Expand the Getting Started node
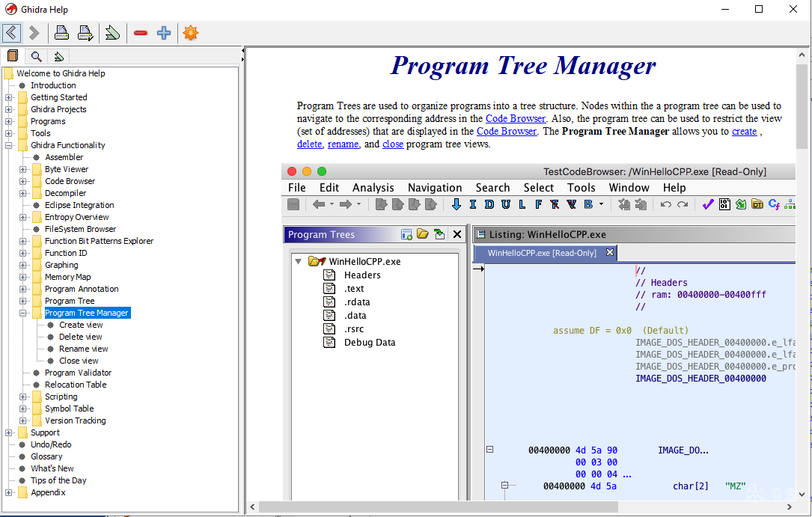 (x=9, y=97)
